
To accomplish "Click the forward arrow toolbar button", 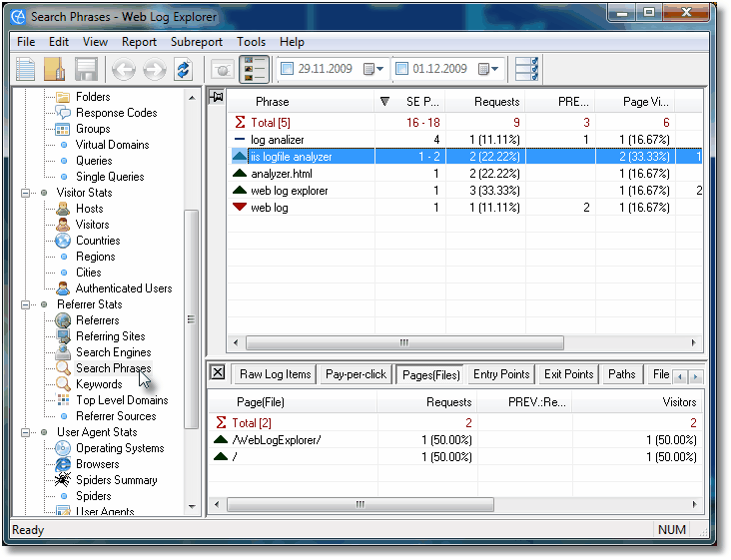I will point(155,70).
